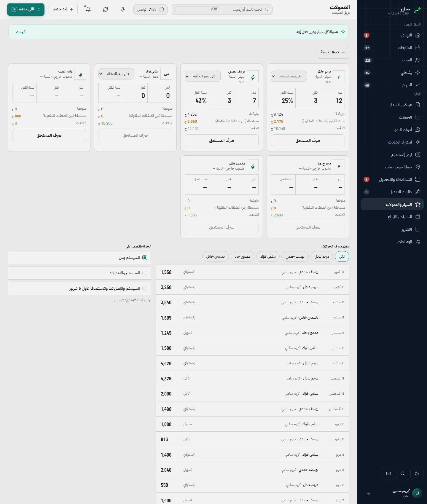Viewport: 427px width, 504px height.
Task: Filter the payout log by يوسف حمدي chip
Action: [x=295, y=256]
